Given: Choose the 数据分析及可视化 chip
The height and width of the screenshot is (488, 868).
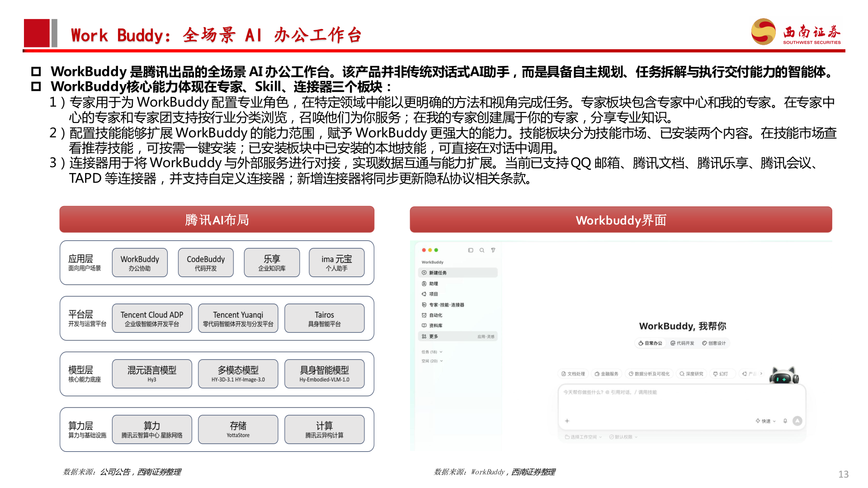Looking at the screenshot, I should coord(649,374).
